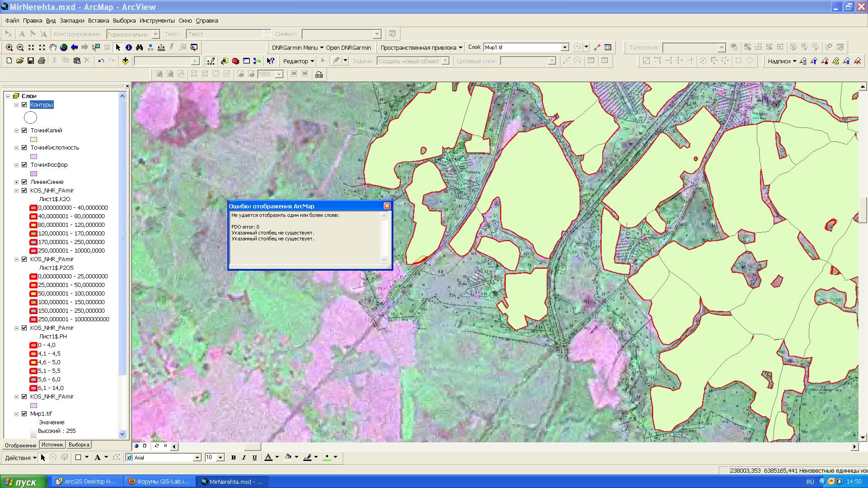Click the Add Data button

125,61
